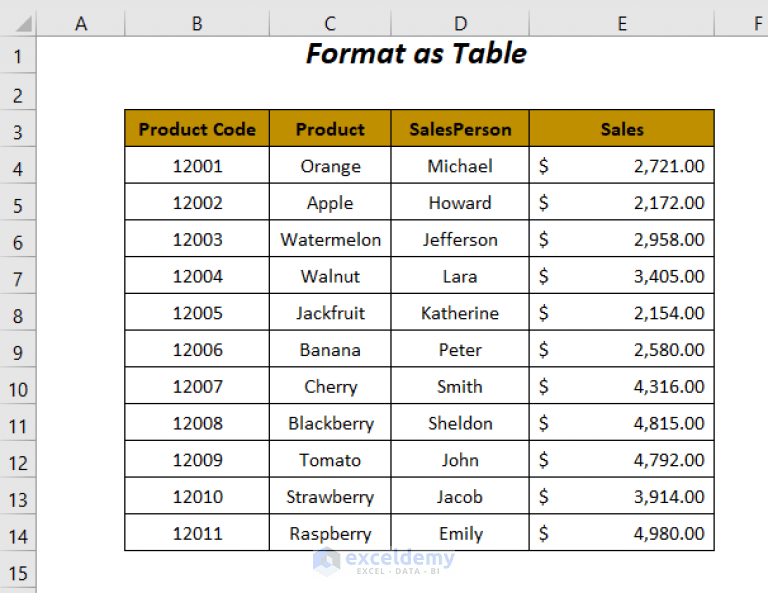
Task: Click the sales cell showing 2,172.00
Action: 622,202
